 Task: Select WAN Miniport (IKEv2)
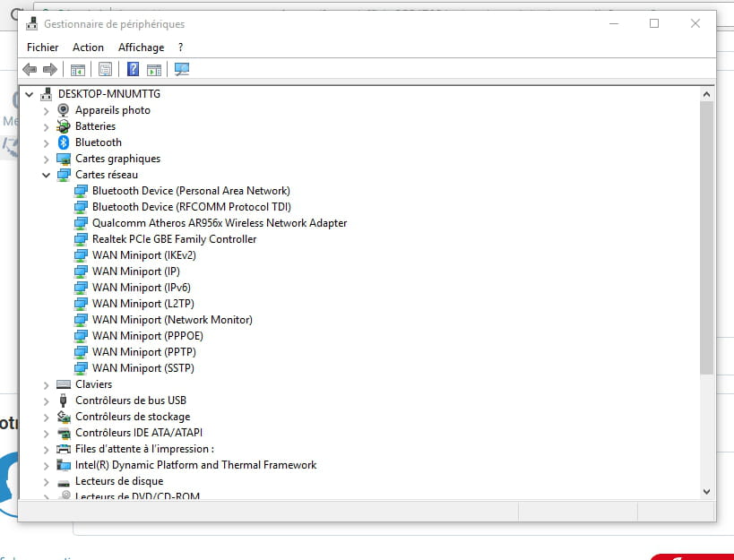pyautogui.click(x=144, y=255)
